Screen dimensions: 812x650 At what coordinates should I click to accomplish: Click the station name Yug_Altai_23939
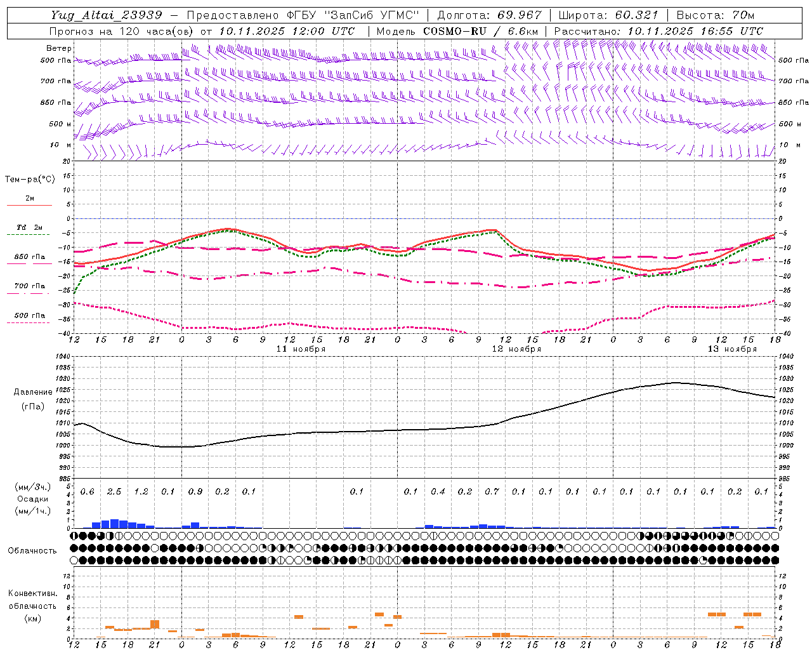pyautogui.click(x=106, y=15)
